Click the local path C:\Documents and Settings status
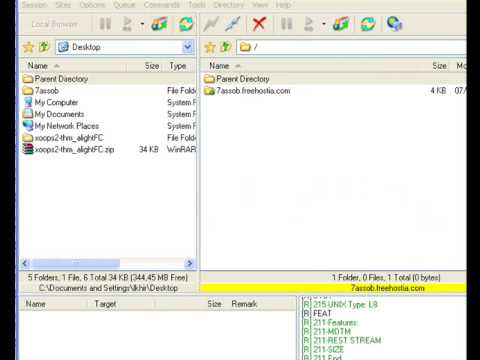The width and height of the screenshot is (480, 360). [x=108, y=288]
